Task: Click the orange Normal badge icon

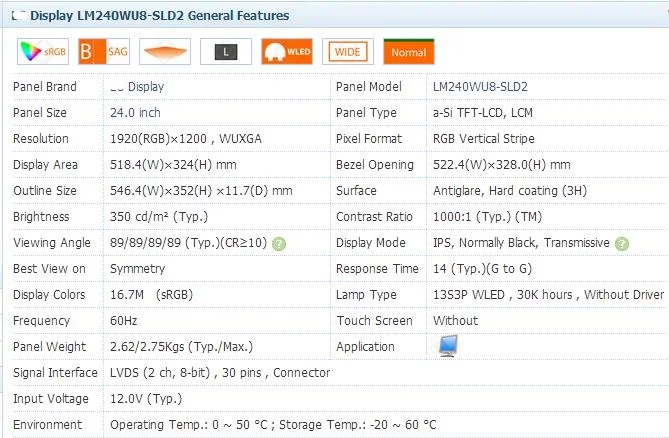Action: pos(408,51)
